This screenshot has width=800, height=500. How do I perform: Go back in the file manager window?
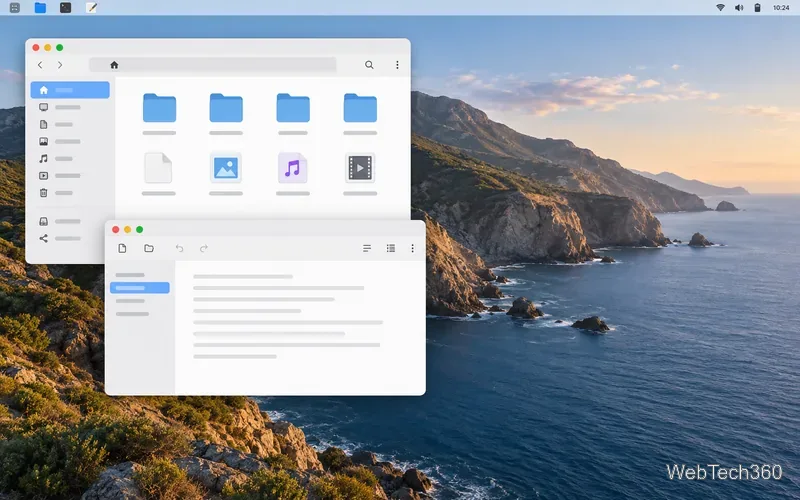[x=40, y=65]
